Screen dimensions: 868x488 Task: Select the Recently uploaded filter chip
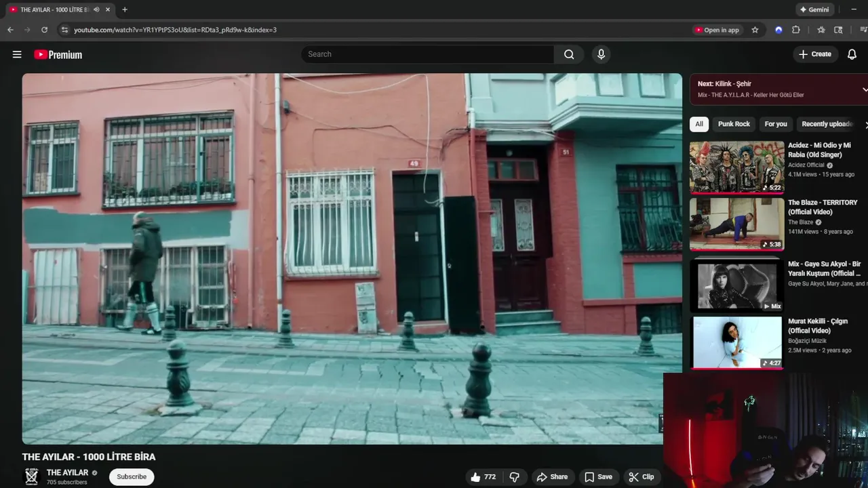click(827, 124)
